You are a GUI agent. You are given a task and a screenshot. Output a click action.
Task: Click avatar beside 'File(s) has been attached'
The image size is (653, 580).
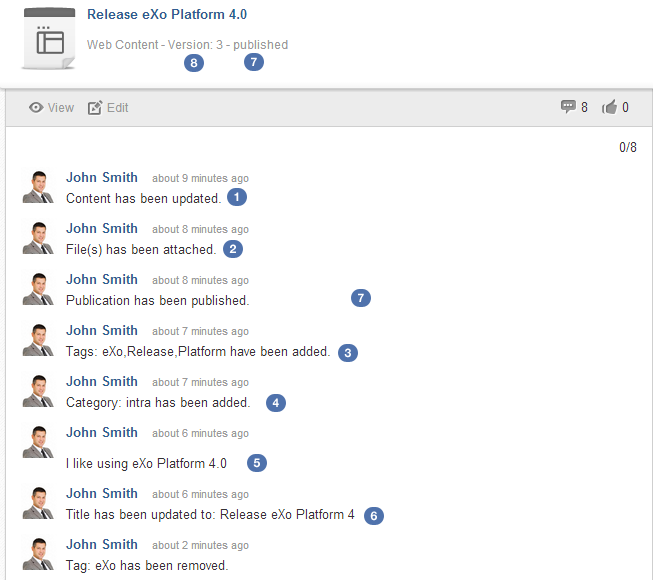[38, 238]
